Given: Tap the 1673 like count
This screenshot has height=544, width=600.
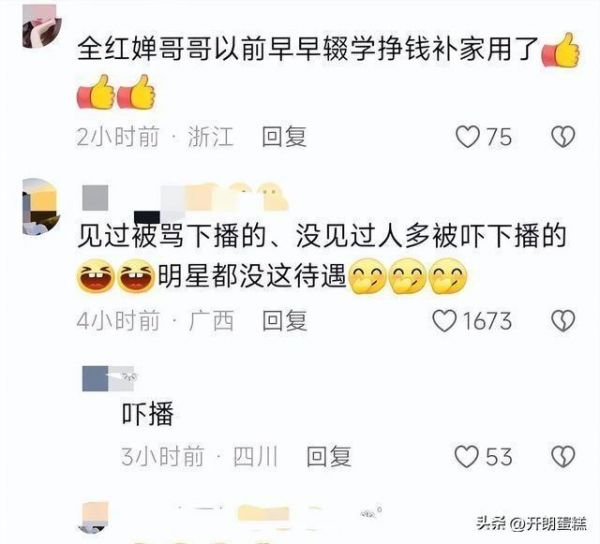Looking at the screenshot, I should point(488,321).
